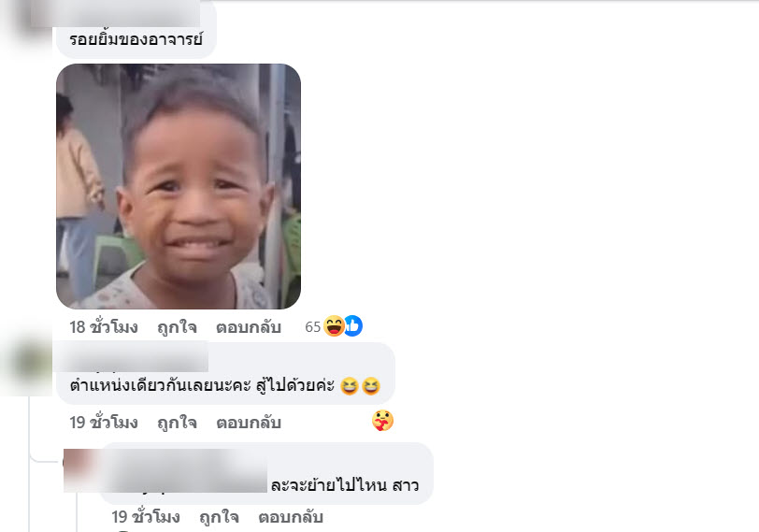Click blurred avatar of the ละจะย้ายไปไหน reply
759x532 pixels.
pos(81,470)
